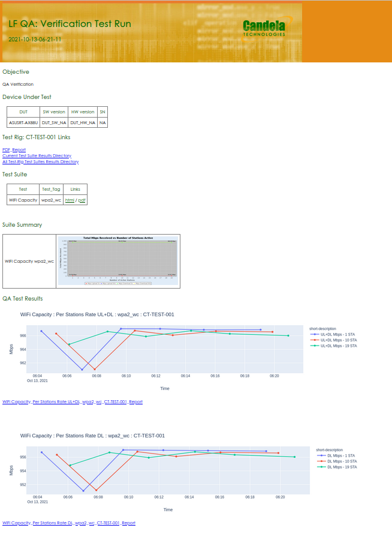Click the Device Under Test heading
This screenshot has width=392, height=537.
(27, 97)
